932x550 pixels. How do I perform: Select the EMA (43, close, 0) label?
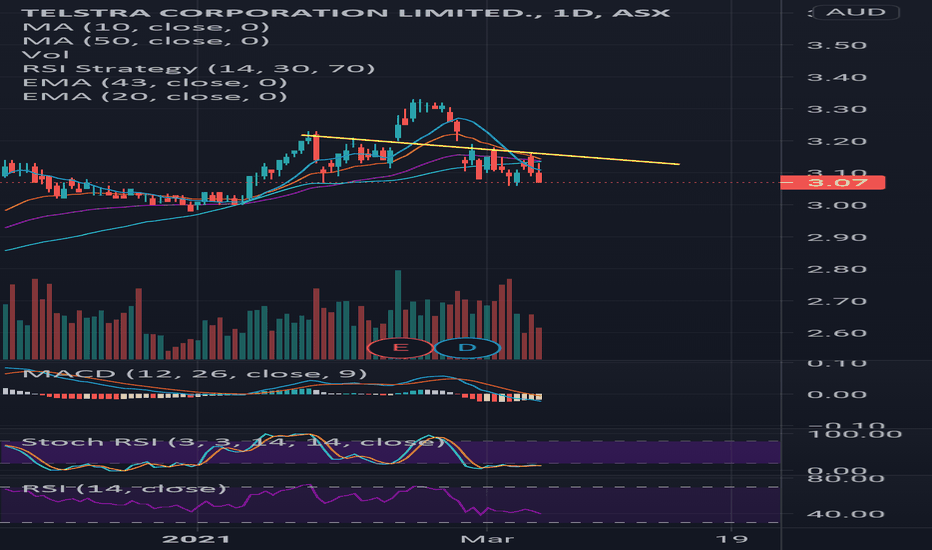155,83
